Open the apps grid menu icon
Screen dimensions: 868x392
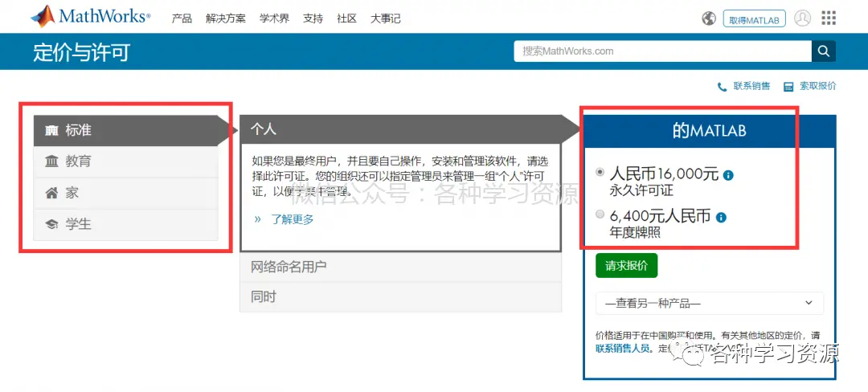click(829, 18)
